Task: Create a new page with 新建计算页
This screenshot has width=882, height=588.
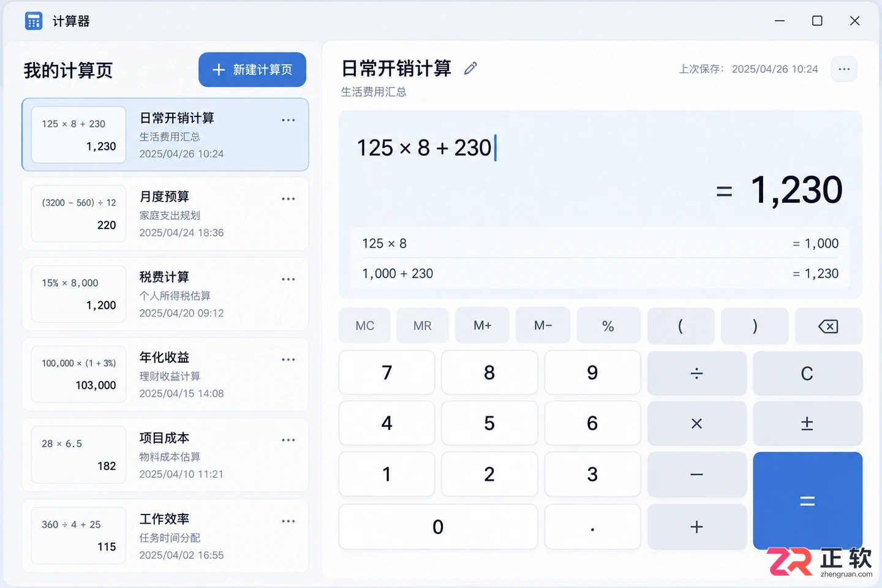Action: (252, 70)
